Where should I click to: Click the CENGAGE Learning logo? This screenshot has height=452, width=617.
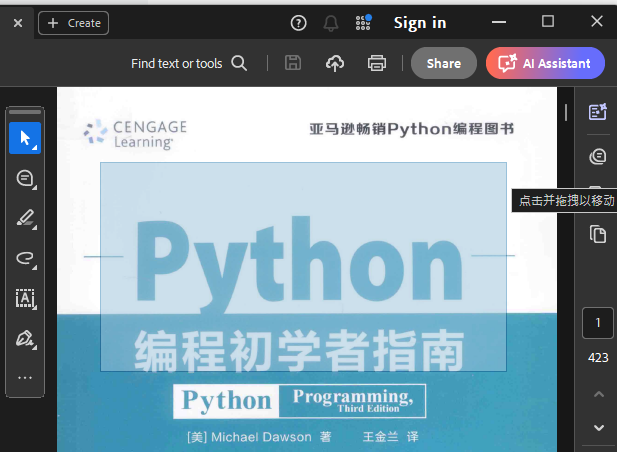(x=135, y=135)
